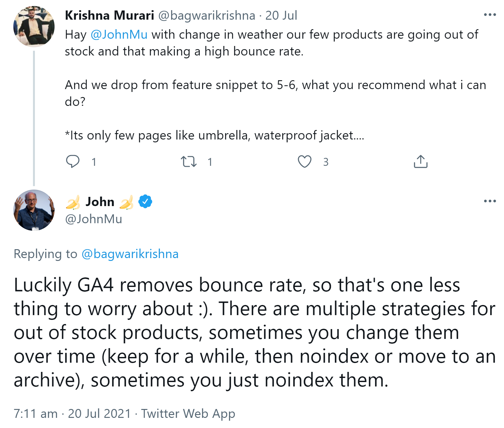Image resolution: width=504 pixels, height=428 pixels.
Task: Click John's blue verified badge
Action: [145, 201]
